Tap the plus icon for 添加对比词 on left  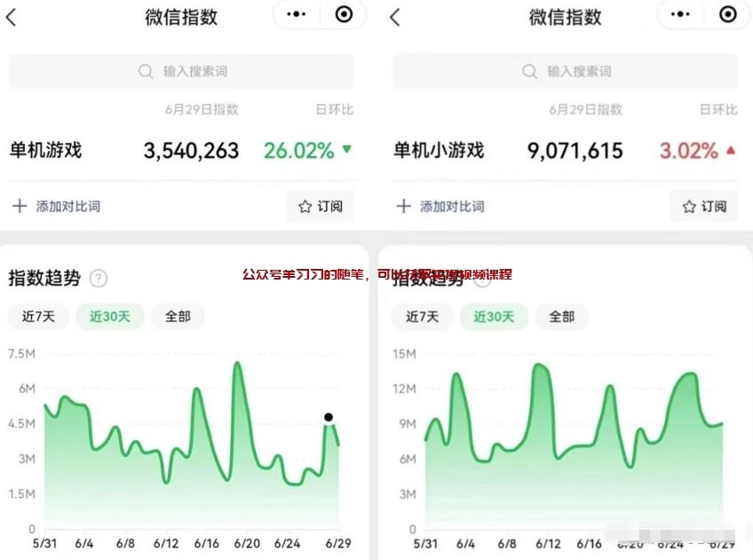20,206
